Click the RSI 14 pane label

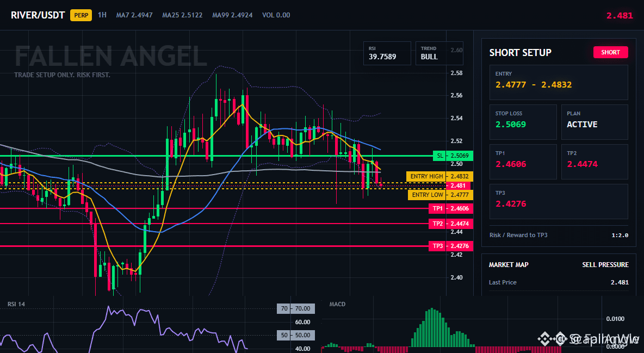pyautogui.click(x=16, y=304)
